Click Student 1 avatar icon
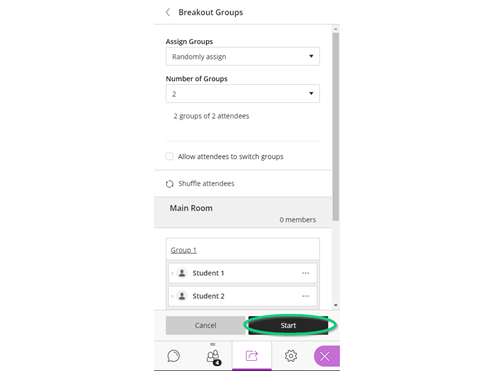Viewport: 494px width, 371px height. 182,273
